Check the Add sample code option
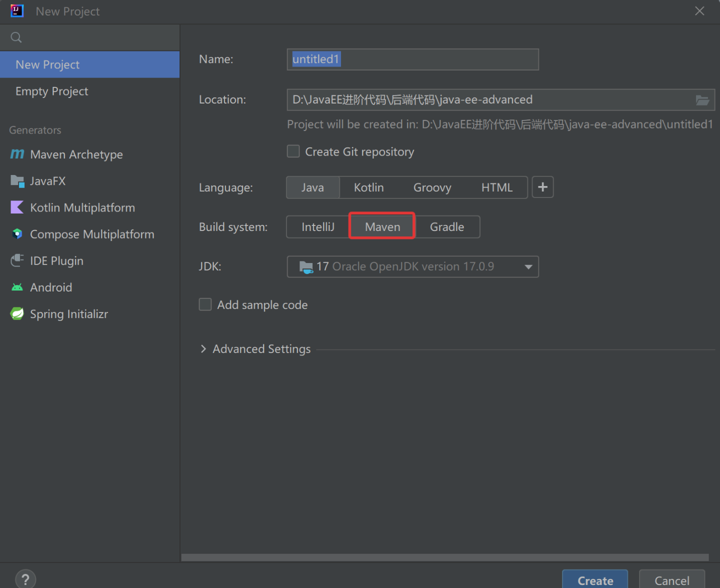720x588 pixels. coord(205,304)
